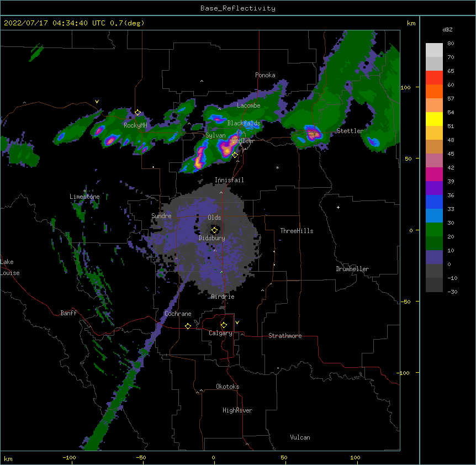Select the Innisfail town label

pos(229,180)
